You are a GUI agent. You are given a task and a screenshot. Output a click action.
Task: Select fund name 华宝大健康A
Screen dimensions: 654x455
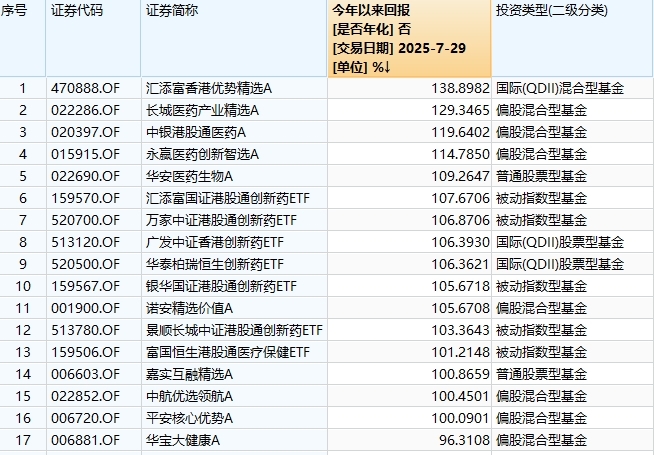coord(183,440)
